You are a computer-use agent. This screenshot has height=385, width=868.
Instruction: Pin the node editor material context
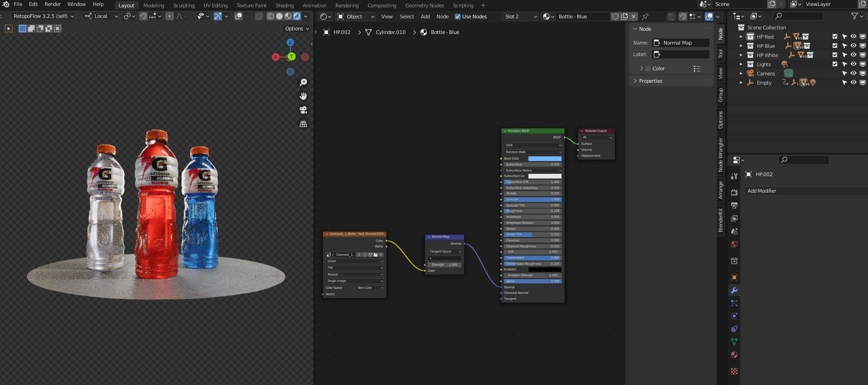pos(645,17)
